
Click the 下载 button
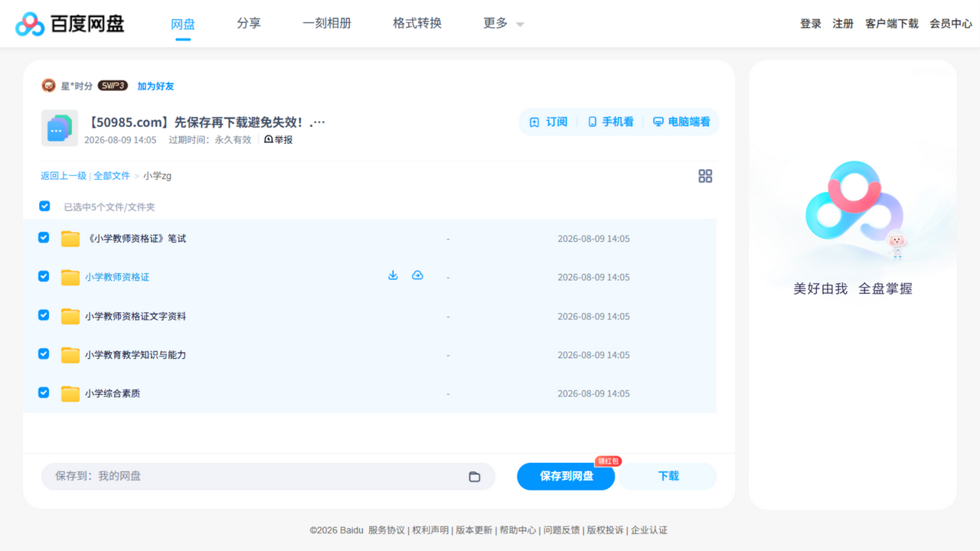pos(668,476)
